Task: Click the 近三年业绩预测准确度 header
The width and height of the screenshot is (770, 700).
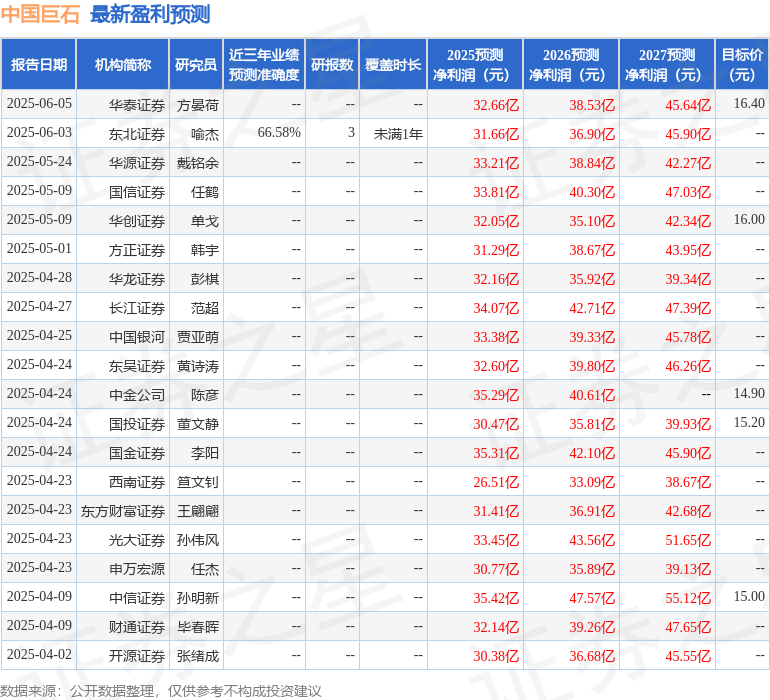Action: (264, 65)
